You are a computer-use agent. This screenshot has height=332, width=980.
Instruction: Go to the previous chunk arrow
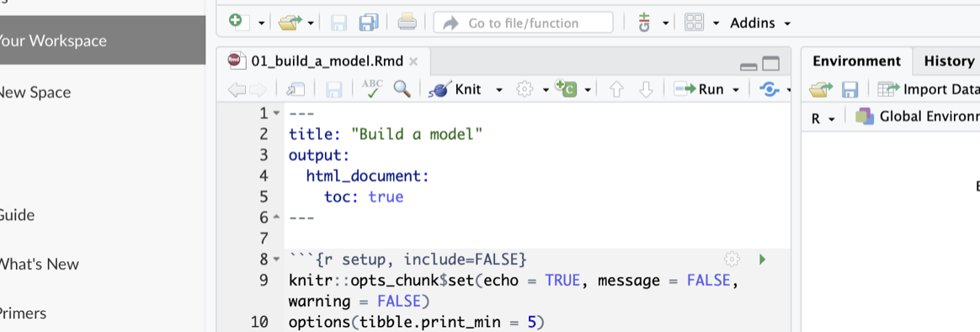(x=616, y=90)
